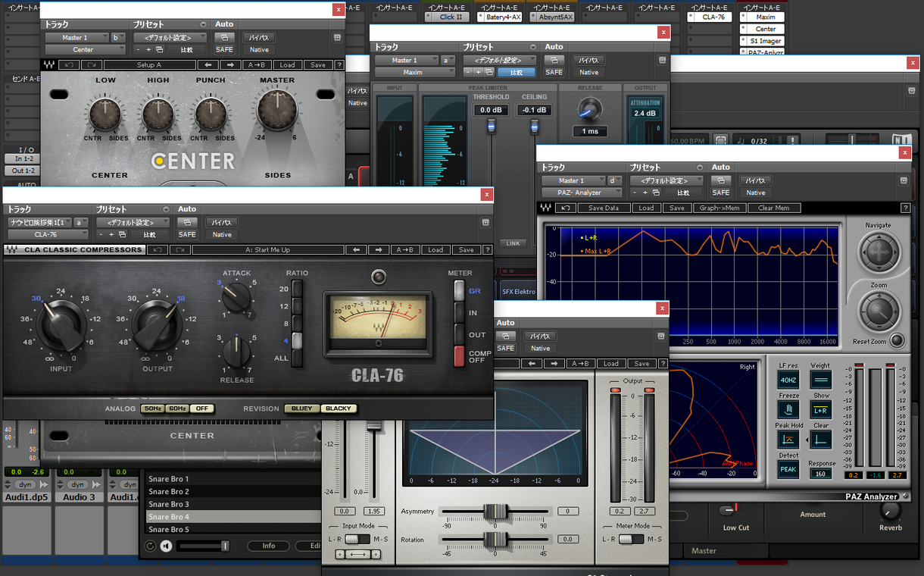The image size is (924, 576).
Task: Select IN meter mode in CLA-76
Action: click(459, 313)
